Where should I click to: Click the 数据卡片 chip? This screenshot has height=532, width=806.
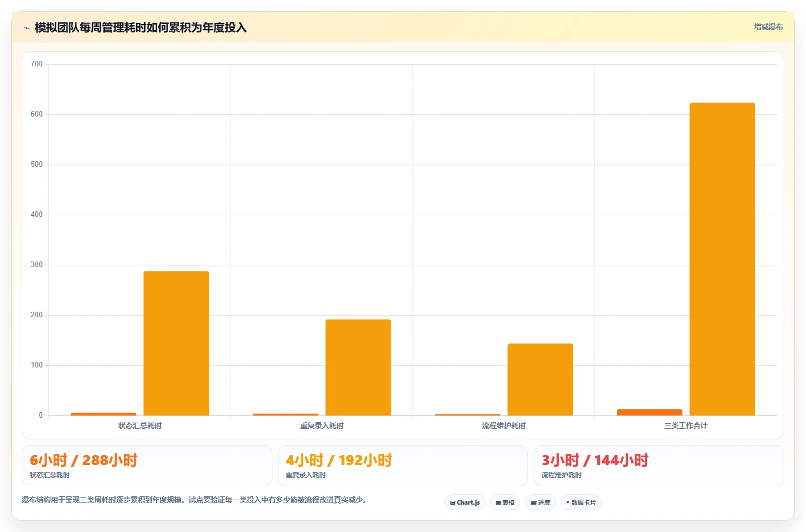[581, 502]
